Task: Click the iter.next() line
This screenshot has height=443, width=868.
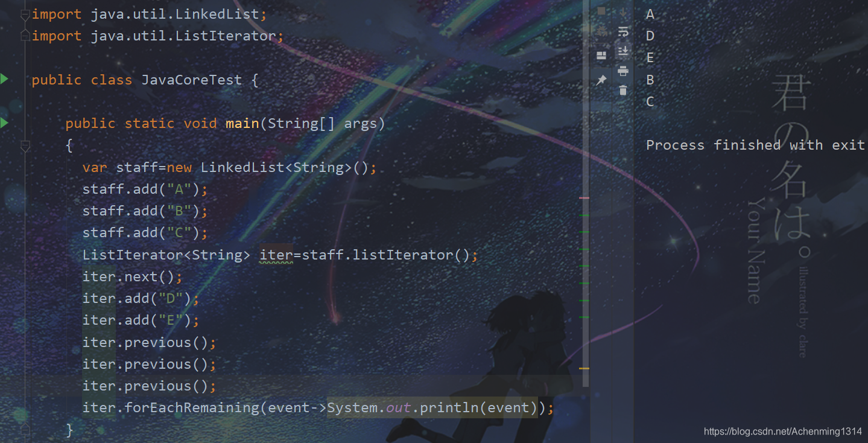Action: point(132,276)
